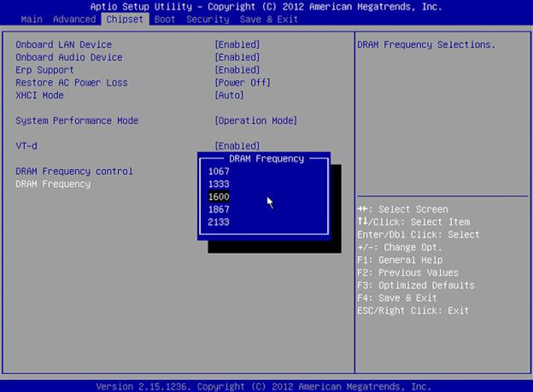This screenshot has height=392, width=533.
Task: Click the F3: Optimized Defaults hint
Action: click(x=416, y=285)
